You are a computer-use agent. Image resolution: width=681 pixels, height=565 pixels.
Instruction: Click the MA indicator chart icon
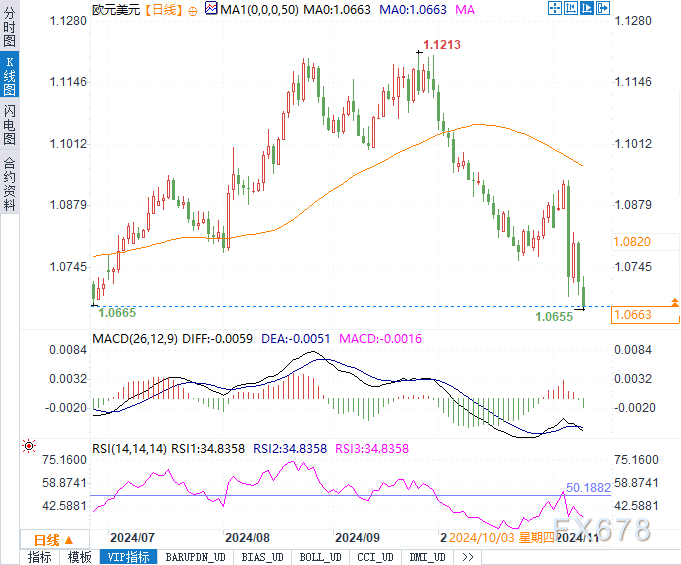point(211,9)
